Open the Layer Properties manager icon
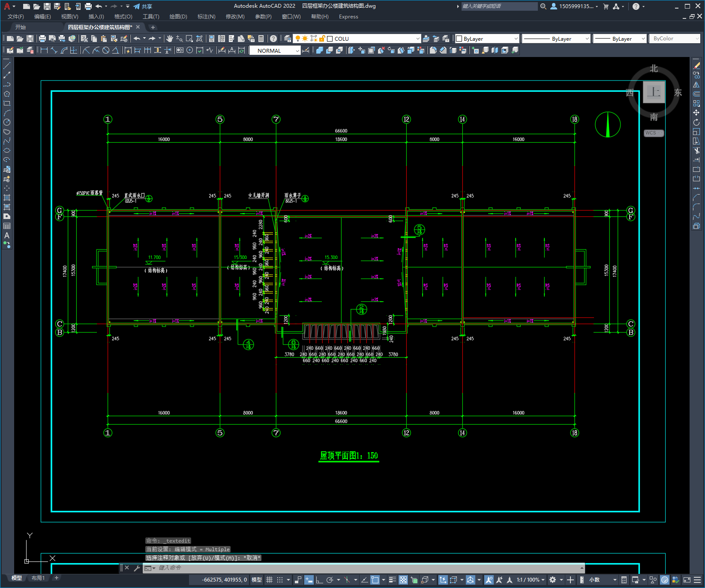 (x=288, y=39)
